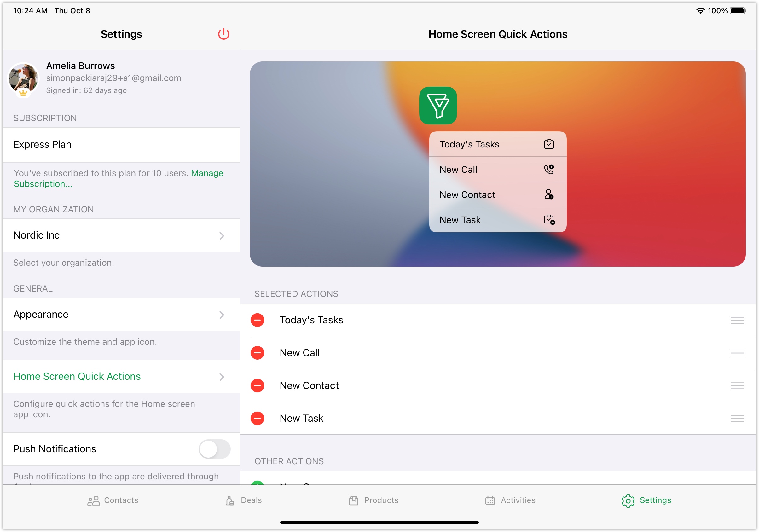Screen dimensions: 759x532
Task: Open Appearance settings row
Action: click(121, 314)
